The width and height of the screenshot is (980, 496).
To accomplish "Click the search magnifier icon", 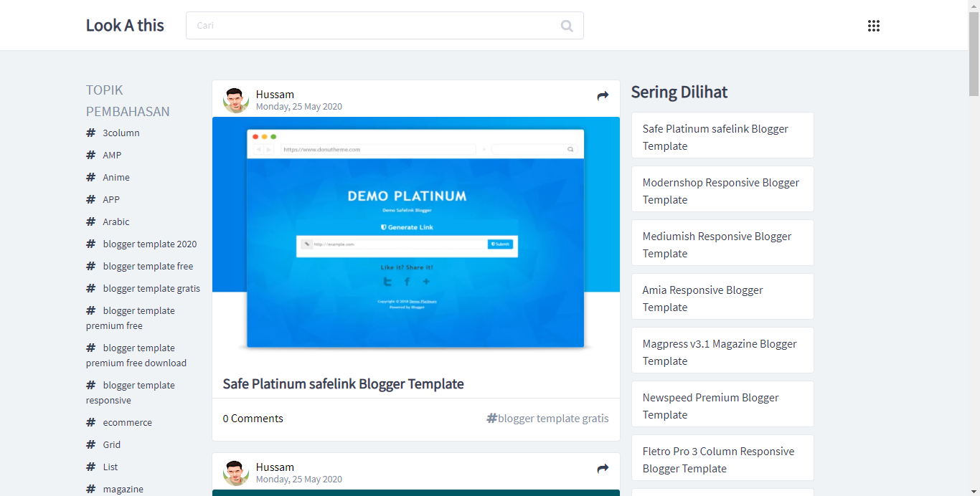I will coord(567,26).
